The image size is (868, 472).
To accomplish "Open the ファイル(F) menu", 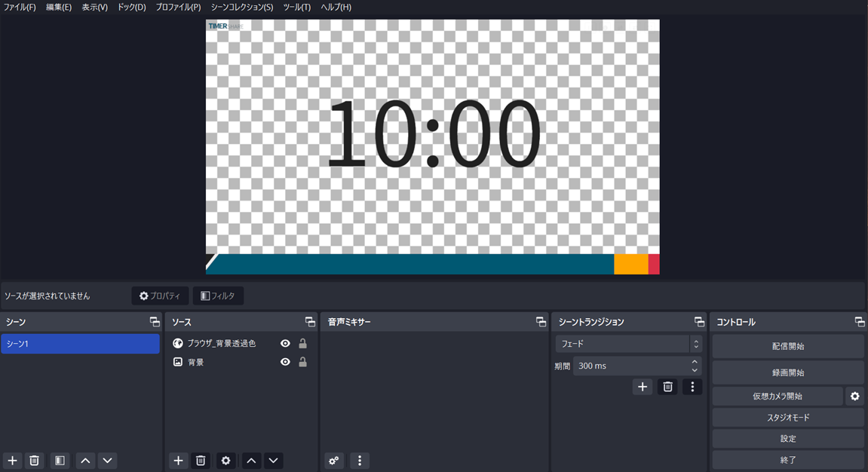I will 20,7.
